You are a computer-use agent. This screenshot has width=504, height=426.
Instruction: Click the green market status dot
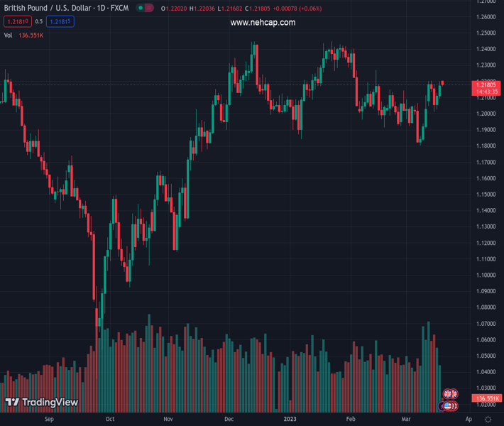pyautogui.click(x=141, y=9)
